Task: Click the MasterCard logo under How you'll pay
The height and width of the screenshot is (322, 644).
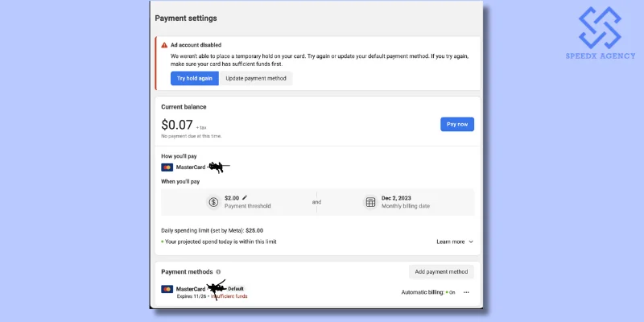Action: pos(167,167)
